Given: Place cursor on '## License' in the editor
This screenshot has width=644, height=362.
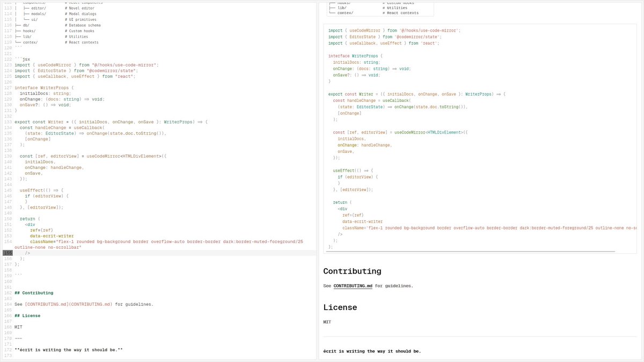Looking at the screenshot, I should coord(27,315).
